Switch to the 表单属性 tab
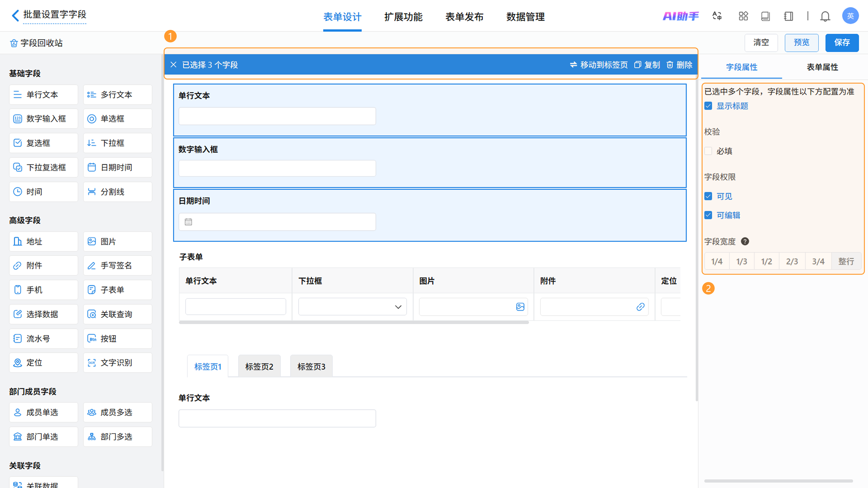This screenshot has width=868, height=488. 822,67
